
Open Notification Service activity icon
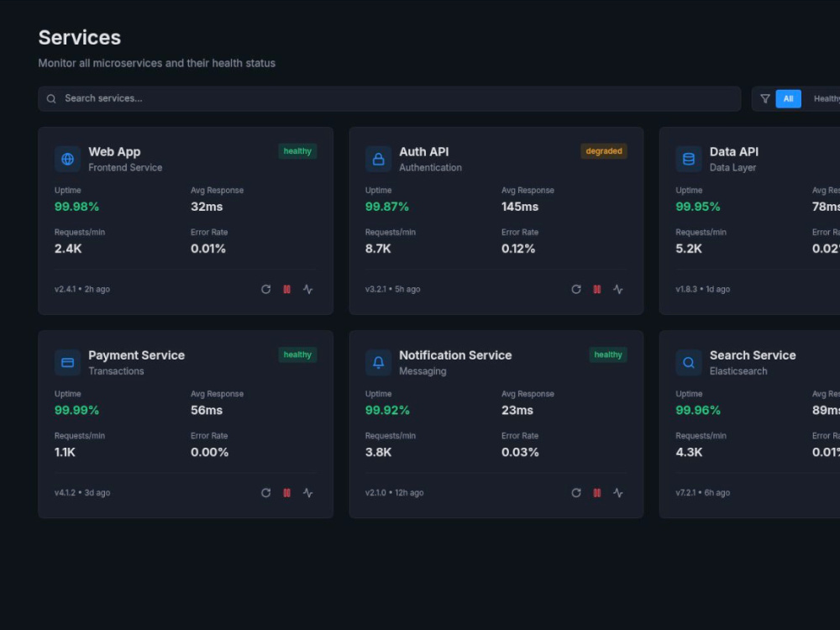coord(618,493)
